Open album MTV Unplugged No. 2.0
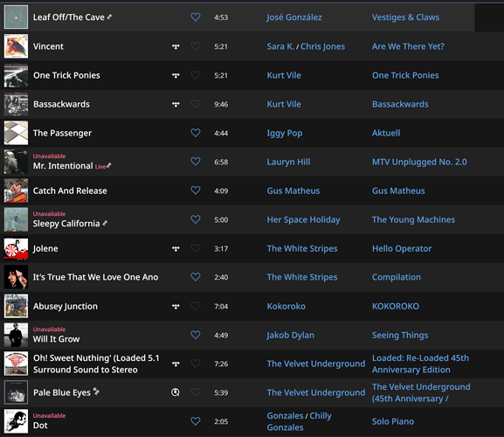The image size is (504, 437). pyautogui.click(x=419, y=162)
